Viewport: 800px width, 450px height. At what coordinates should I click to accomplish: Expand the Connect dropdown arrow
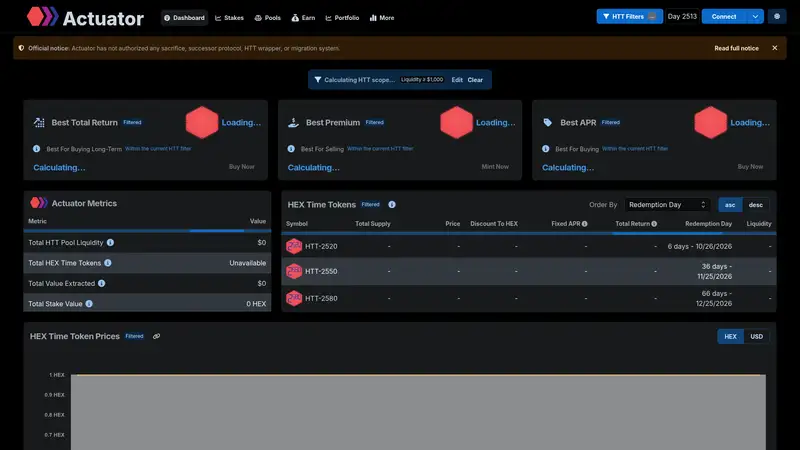(755, 16)
